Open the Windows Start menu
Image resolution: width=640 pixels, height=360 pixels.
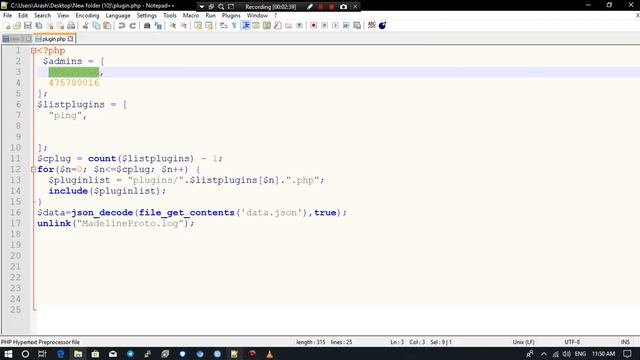coord(8,354)
